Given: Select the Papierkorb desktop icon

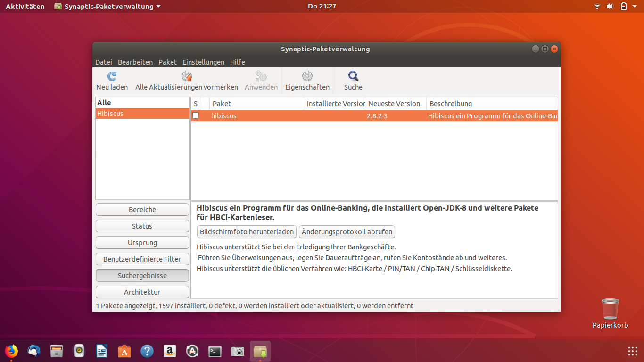Looking at the screenshot, I should [x=611, y=313].
